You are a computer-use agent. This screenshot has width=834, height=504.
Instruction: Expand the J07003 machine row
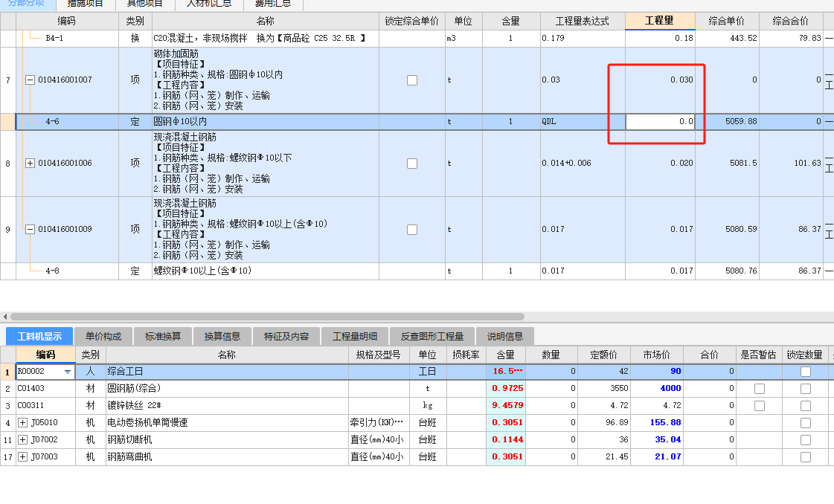click(22, 456)
